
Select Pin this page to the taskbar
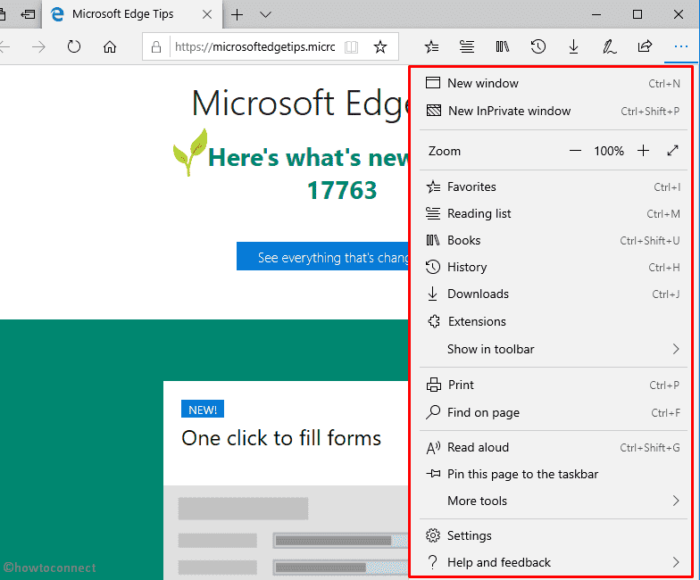(x=553, y=474)
